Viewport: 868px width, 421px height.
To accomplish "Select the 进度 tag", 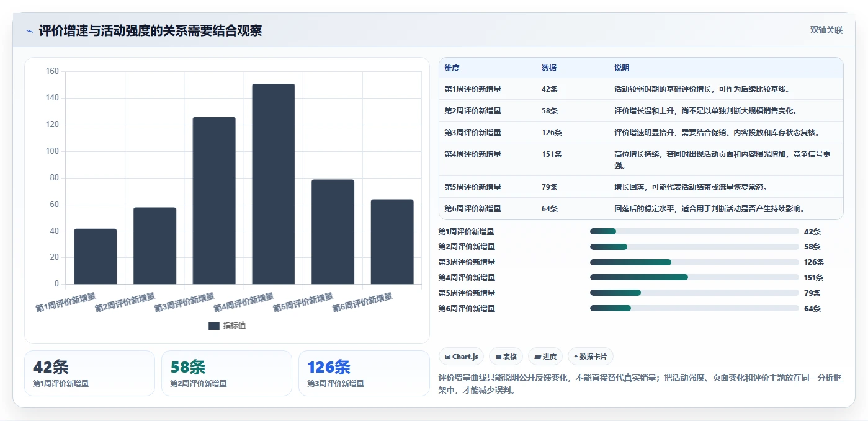I will click(545, 357).
